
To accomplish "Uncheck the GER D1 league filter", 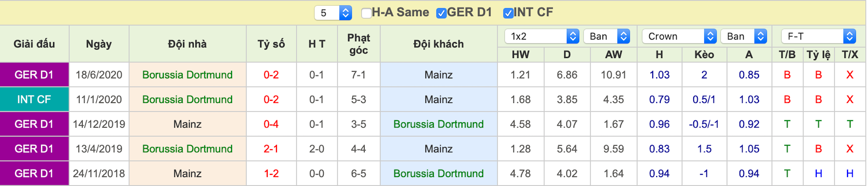I will click(x=441, y=13).
